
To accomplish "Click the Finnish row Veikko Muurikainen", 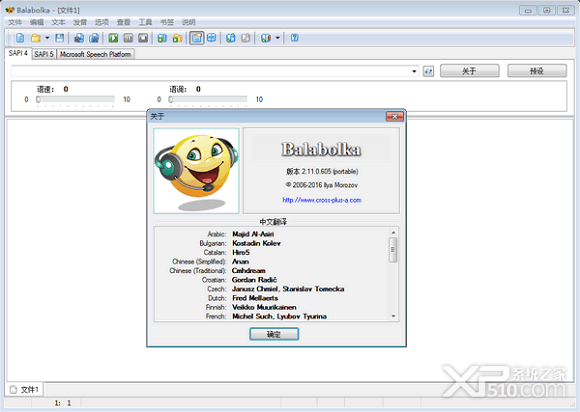I will coord(251,307).
